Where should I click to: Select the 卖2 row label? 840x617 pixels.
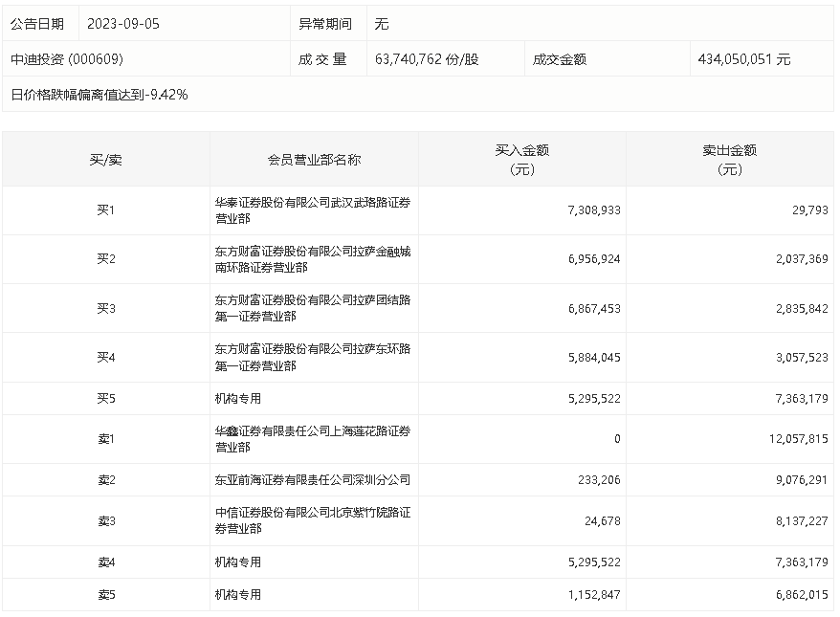tap(105, 480)
